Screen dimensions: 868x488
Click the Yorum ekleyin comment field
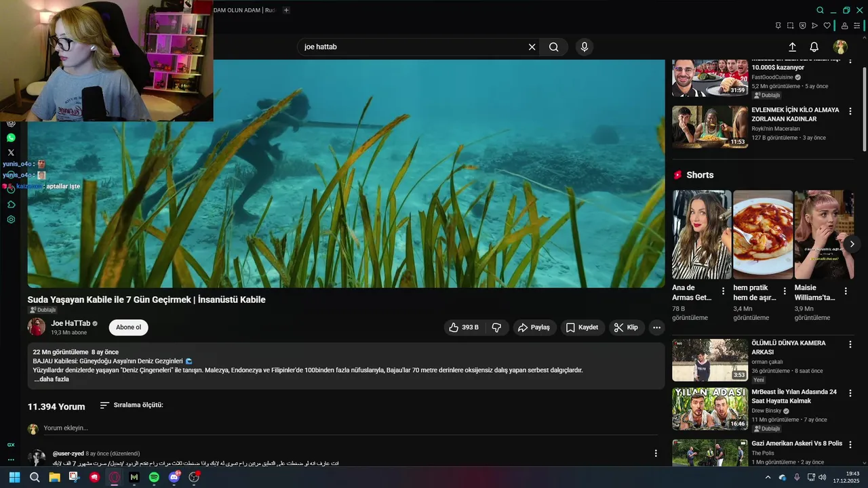[351, 428]
